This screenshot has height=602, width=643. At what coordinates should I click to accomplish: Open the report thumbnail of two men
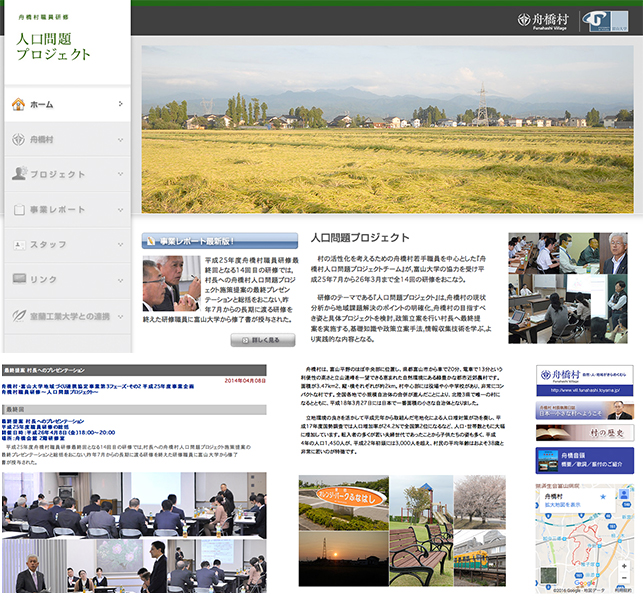pyautogui.click(x=171, y=283)
